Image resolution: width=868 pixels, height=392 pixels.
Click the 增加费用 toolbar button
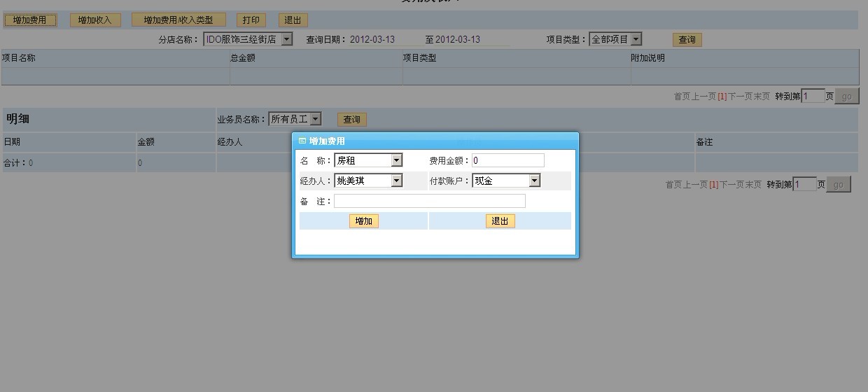click(x=30, y=20)
